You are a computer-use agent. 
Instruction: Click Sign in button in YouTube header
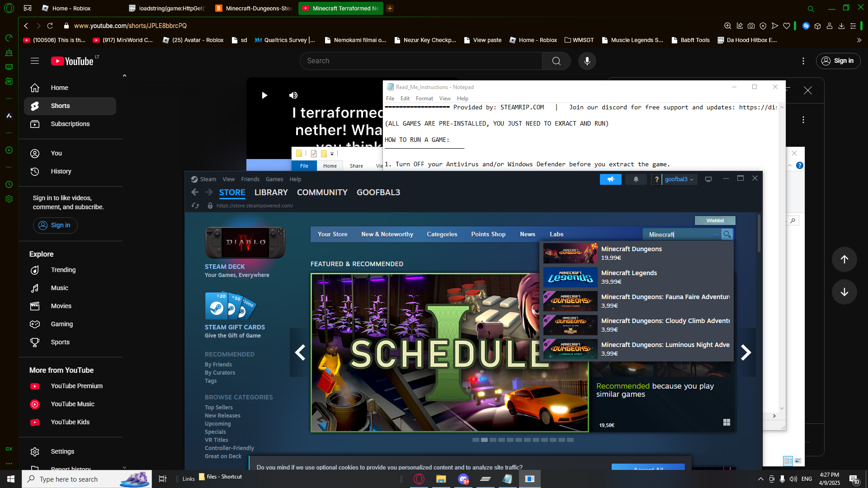click(x=838, y=61)
